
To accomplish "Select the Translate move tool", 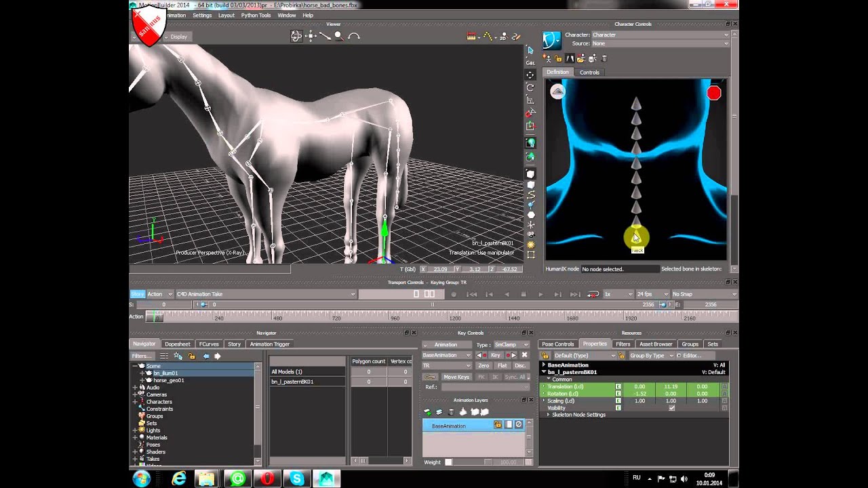I will click(530, 75).
